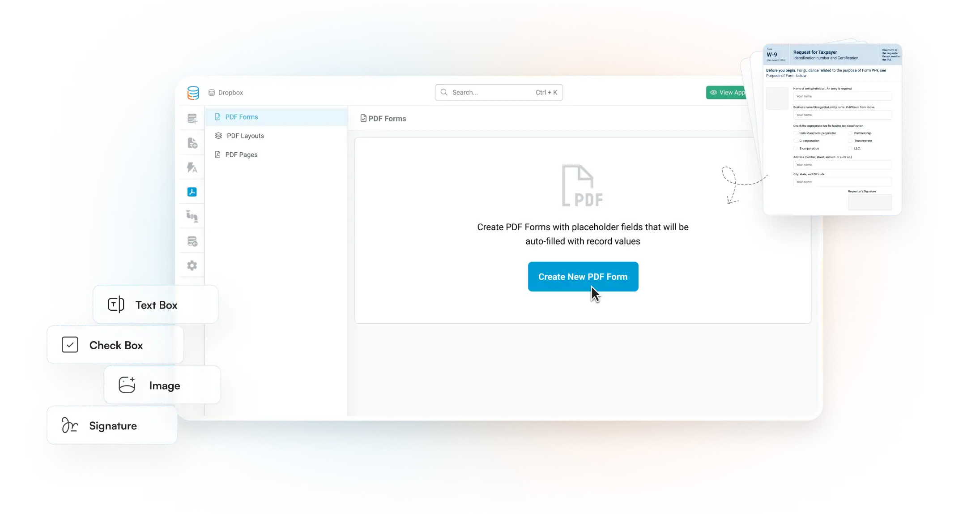The height and width of the screenshot is (514, 980).
Task: Select PDF Forms in side menu
Action: tap(241, 117)
